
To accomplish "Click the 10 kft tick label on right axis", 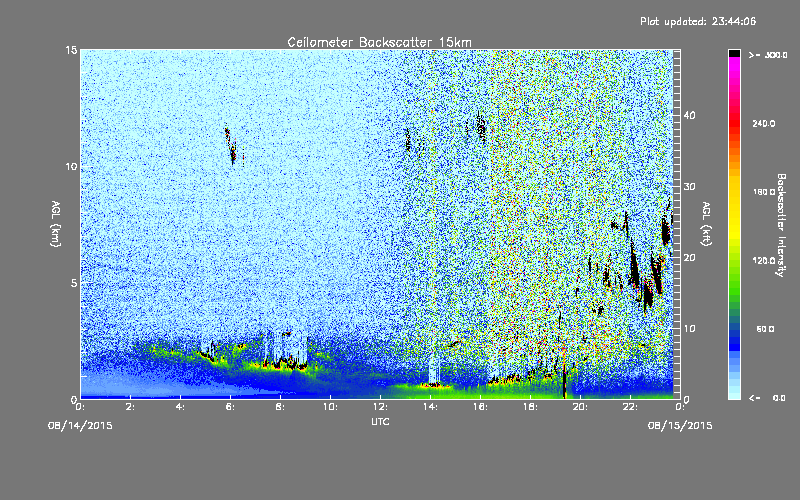I will [689, 329].
